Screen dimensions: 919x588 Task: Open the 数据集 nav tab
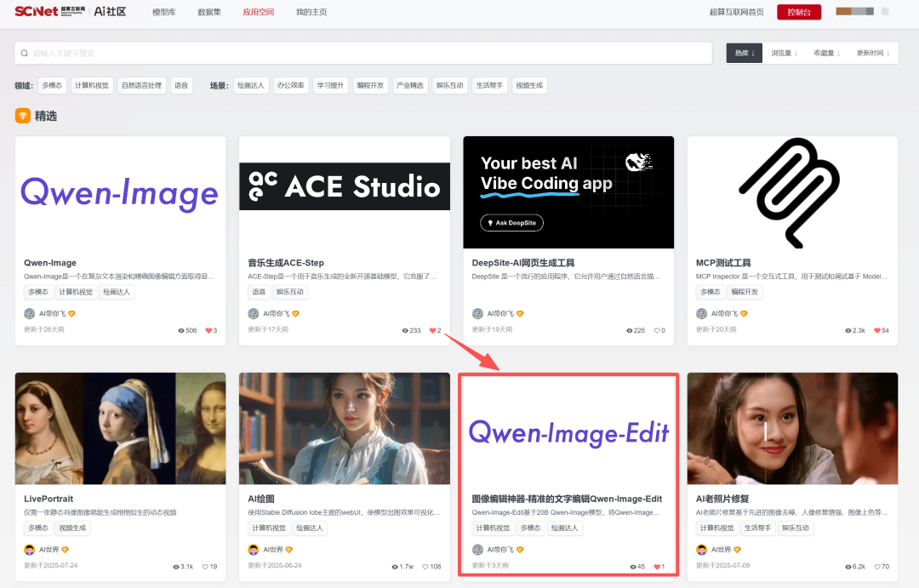(209, 12)
